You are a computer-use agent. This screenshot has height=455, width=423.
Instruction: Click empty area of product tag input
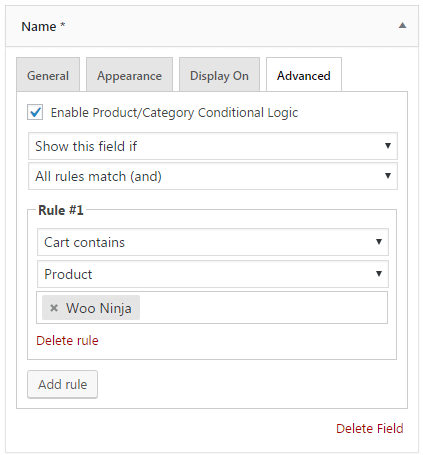tap(263, 308)
